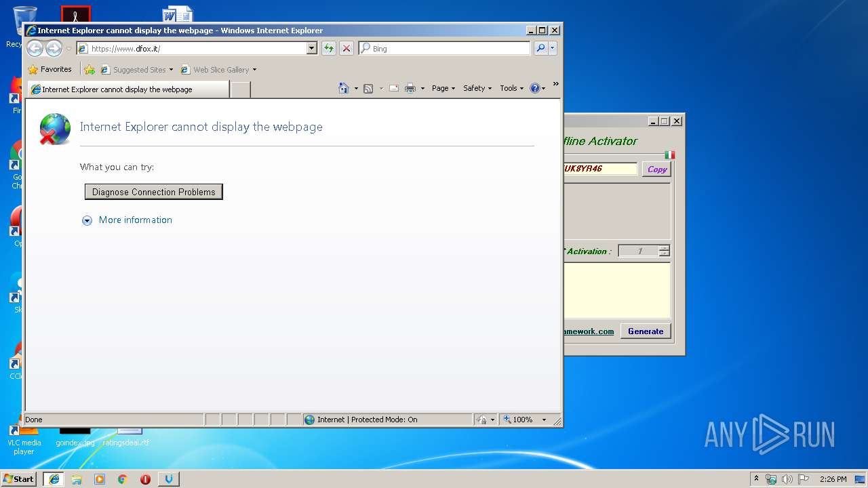Expand command bar overflow chevron

555,84
